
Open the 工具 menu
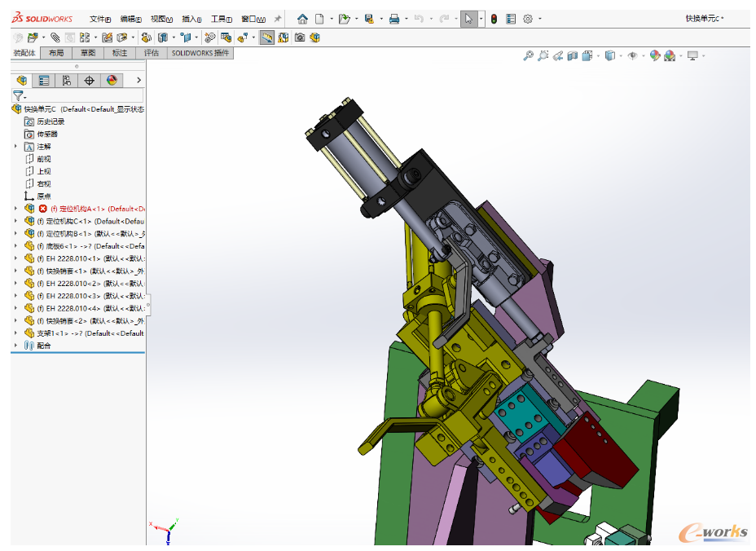pyautogui.click(x=222, y=19)
